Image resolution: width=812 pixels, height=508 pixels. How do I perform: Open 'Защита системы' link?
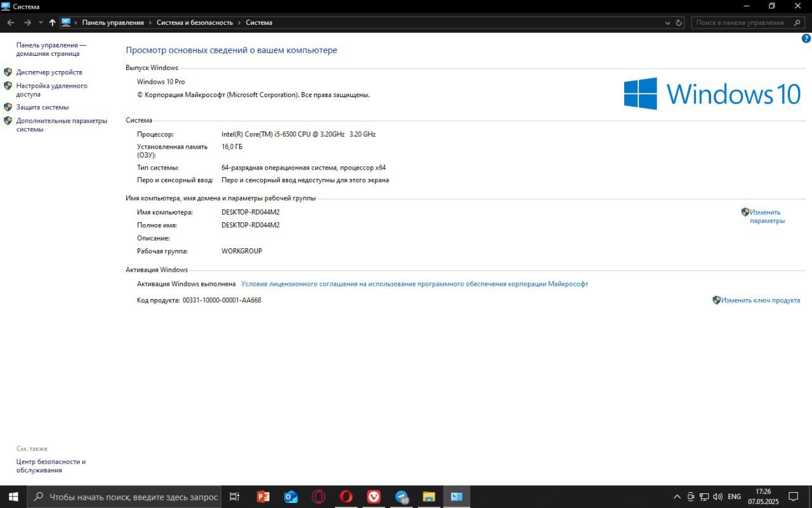43,107
